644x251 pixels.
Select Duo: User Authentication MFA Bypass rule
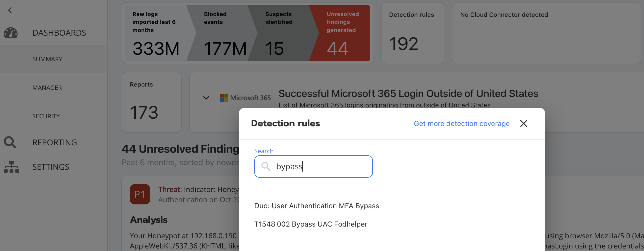point(317,206)
